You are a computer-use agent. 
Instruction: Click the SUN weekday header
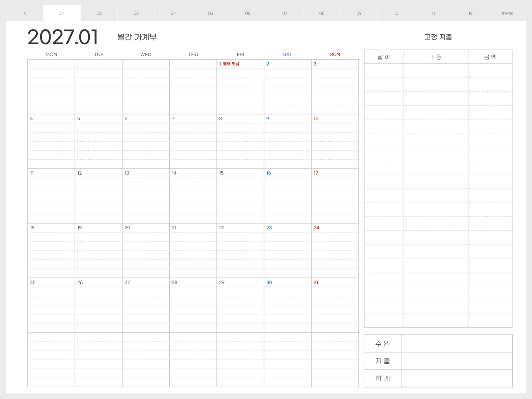[x=335, y=54]
